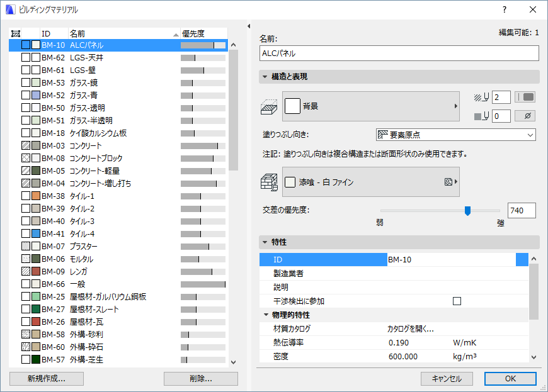Click the OK button
This screenshot has width=548, height=392.
tap(510, 379)
